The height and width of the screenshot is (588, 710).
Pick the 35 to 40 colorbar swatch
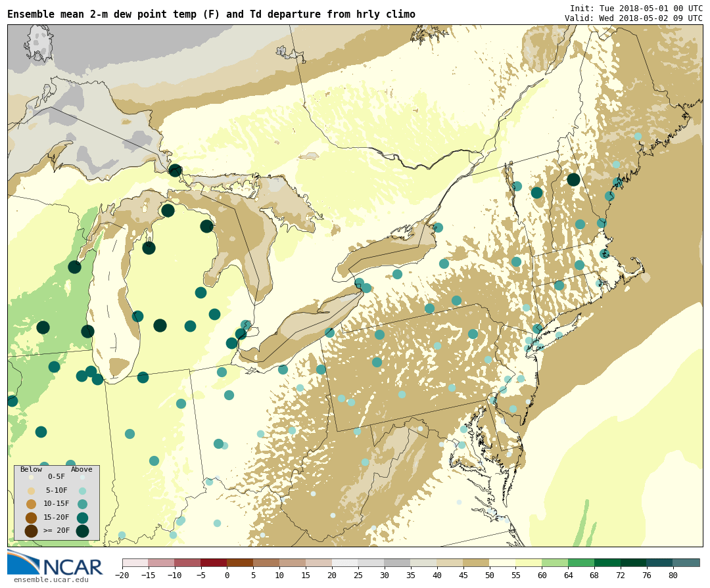[x=424, y=562]
